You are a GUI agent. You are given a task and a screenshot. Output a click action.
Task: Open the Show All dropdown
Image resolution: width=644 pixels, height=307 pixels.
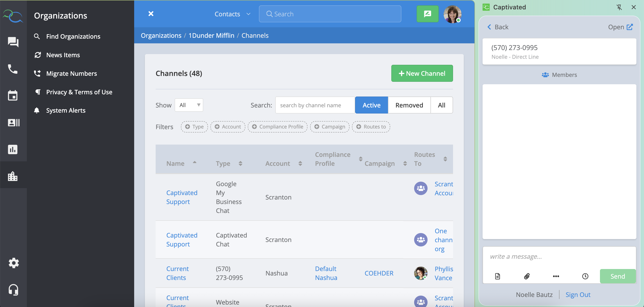click(x=189, y=105)
